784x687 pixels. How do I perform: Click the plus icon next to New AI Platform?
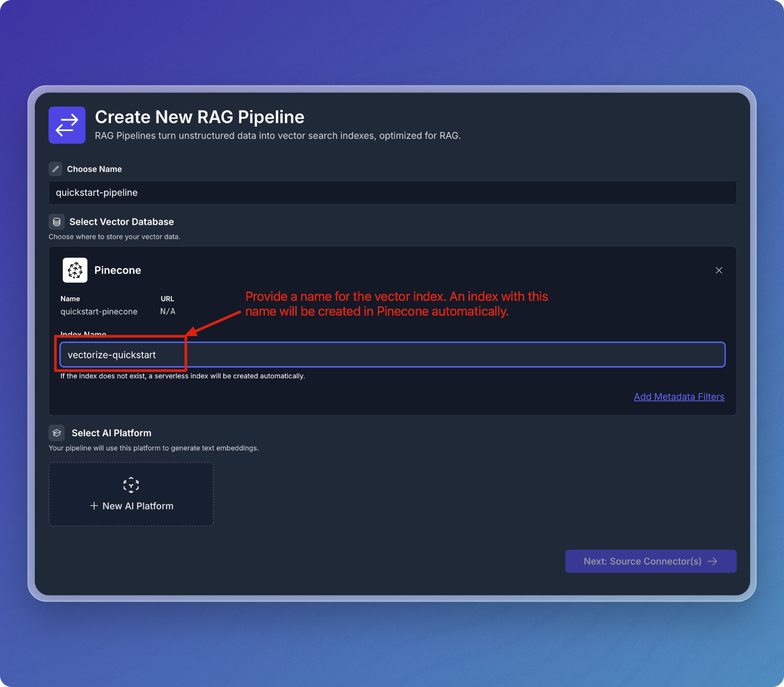pos(94,506)
